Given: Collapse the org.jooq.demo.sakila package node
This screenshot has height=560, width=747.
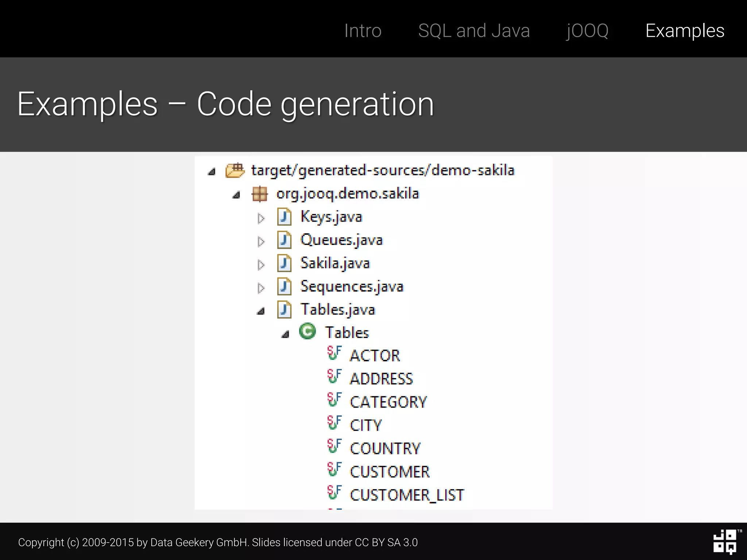Looking at the screenshot, I should [236, 195].
